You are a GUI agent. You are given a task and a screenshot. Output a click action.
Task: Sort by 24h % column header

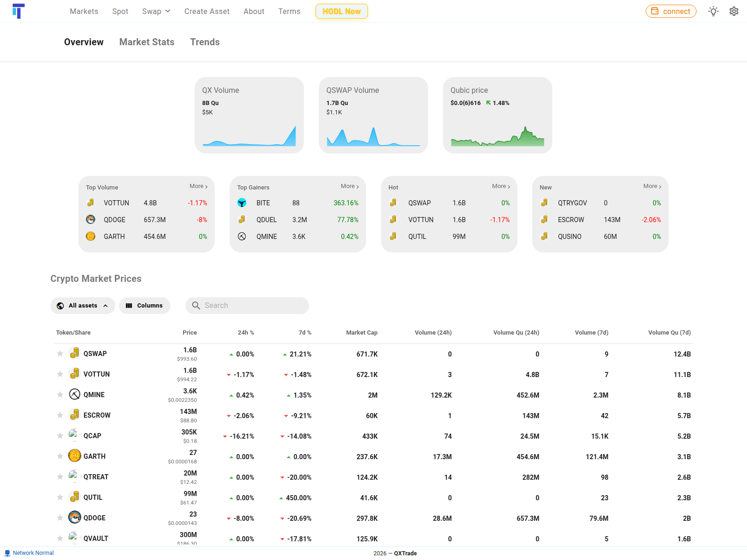coord(246,333)
